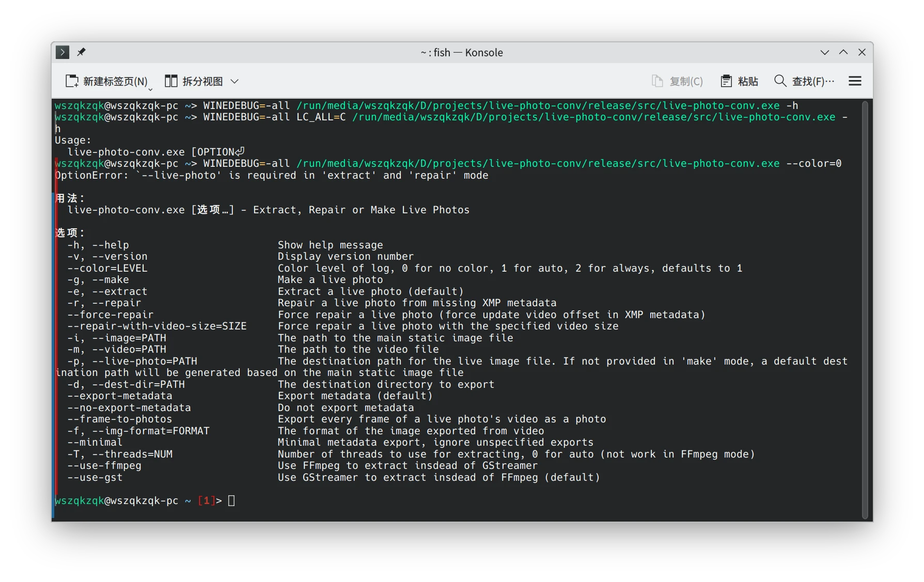
Task: Click the Konsole terminal icon in title bar
Action: [x=62, y=52]
